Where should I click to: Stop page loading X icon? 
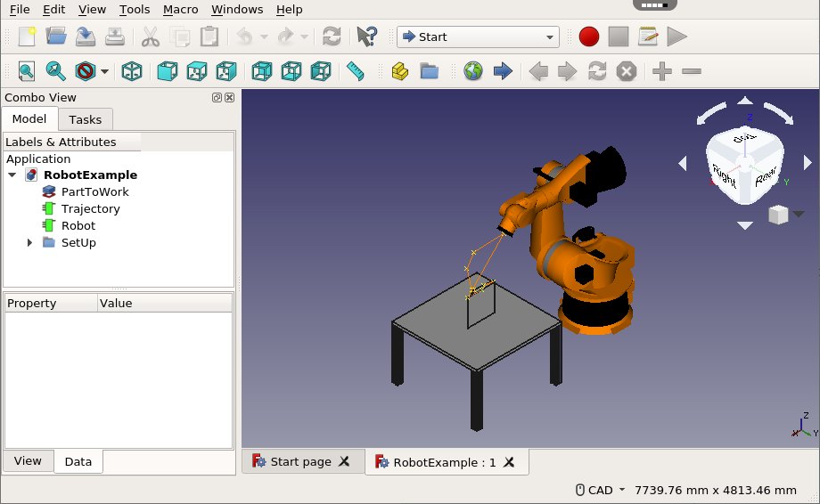click(x=627, y=71)
